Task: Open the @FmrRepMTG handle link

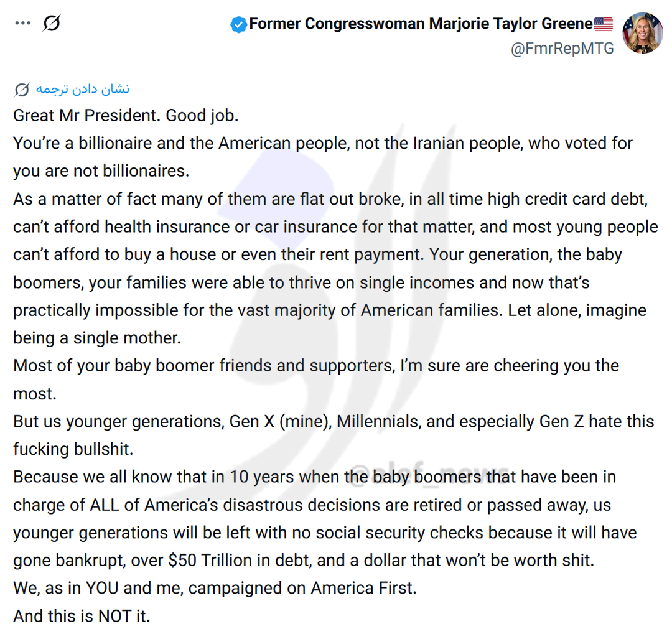Action: point(562,49)
